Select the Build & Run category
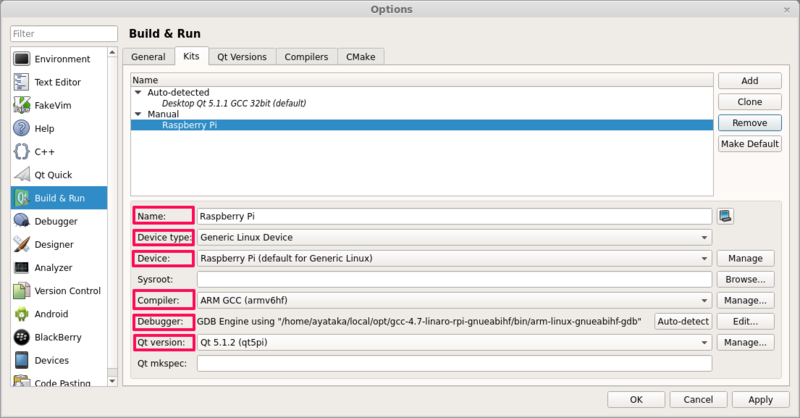This screenshot has width=800, height=418. [59, 198]
